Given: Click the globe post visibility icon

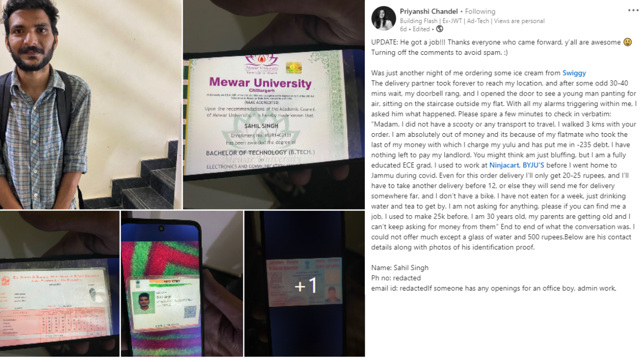Looking at the screenshot, I should coord(440,29).
